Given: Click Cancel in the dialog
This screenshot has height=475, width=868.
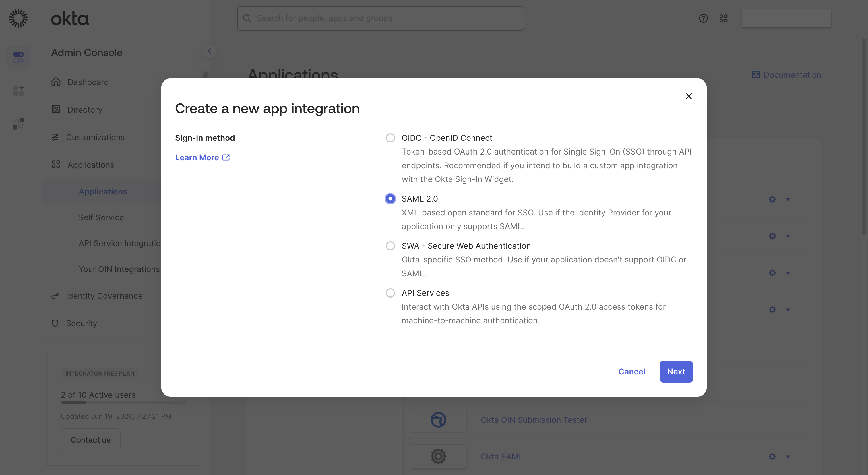Looking at the screenshot, I should (x=632, y=372).
